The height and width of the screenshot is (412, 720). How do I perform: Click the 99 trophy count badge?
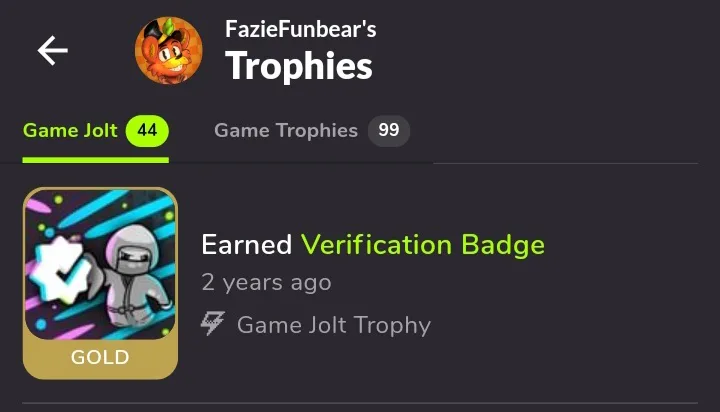[x=388, y=131]
